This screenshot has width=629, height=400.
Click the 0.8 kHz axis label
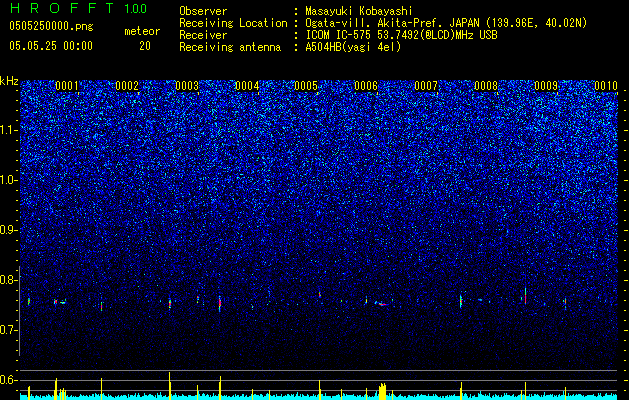click(x=8, y=280)
